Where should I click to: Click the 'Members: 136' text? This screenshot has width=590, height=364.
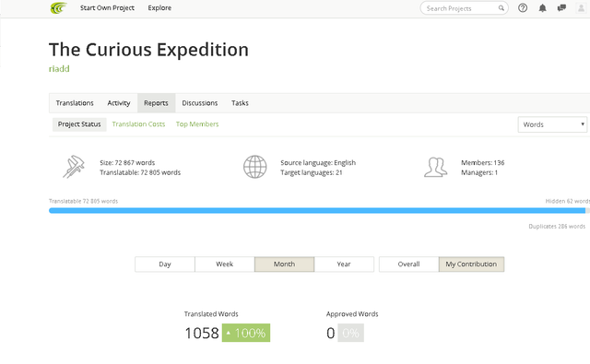[x=483, y=163]
